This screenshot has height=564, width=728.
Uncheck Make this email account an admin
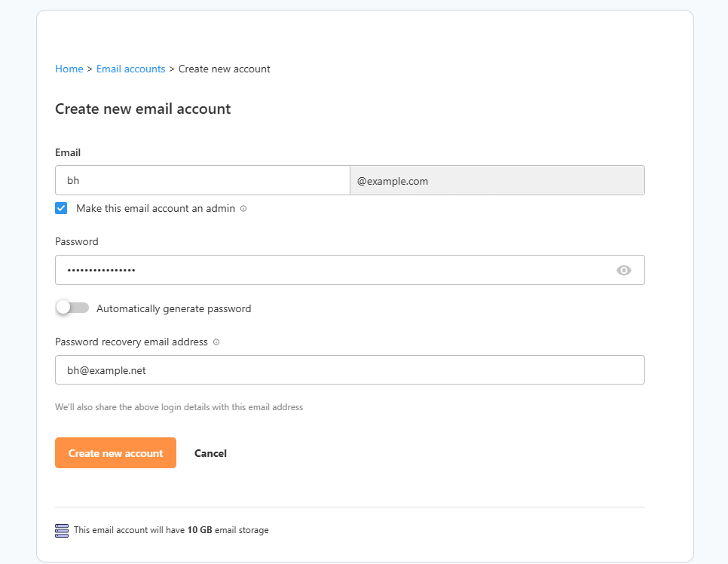coord(61,208)
